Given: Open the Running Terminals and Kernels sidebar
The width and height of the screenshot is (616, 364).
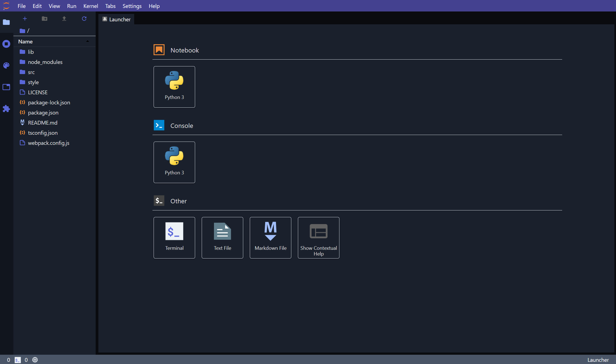Looking at the screenshot, I should click(x=6, y=44).
